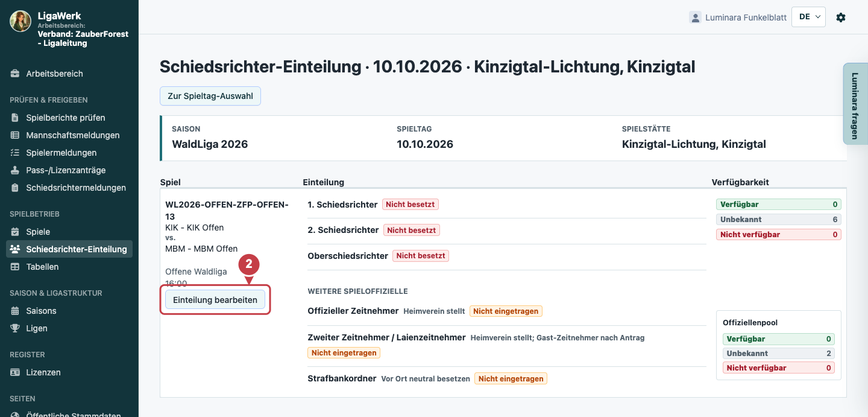
Task: Click the Verband: ZauberForest - Ligaleitung text
Action: tap(83, 39)
